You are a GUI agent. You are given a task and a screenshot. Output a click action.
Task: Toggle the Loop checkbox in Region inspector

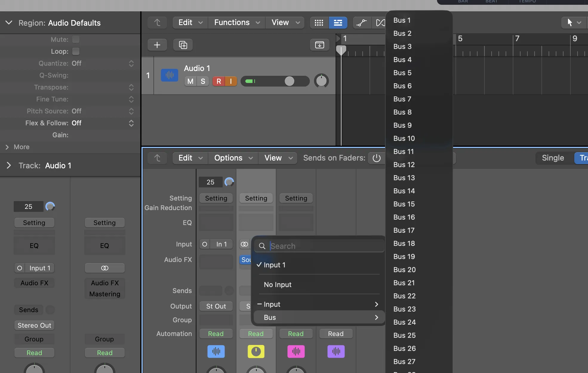coord(76,51)
